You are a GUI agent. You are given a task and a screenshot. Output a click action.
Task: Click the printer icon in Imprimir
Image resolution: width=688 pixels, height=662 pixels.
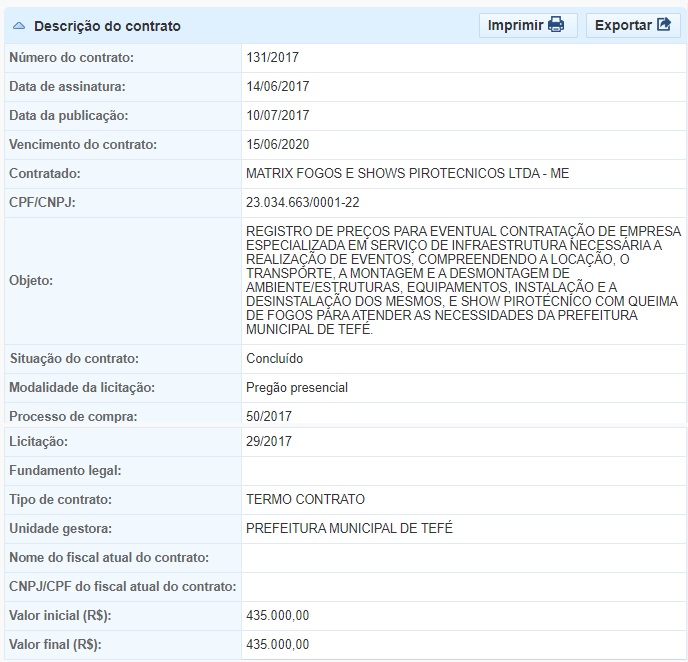556,25
